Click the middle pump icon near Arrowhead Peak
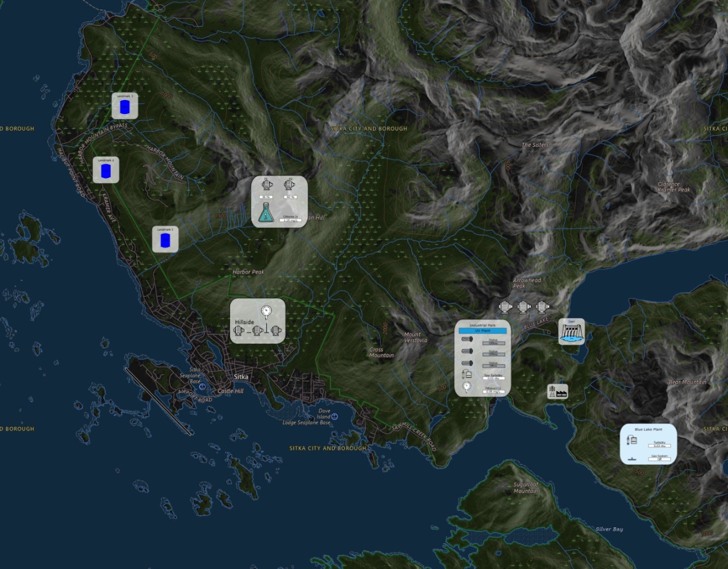 click(524, 307)
